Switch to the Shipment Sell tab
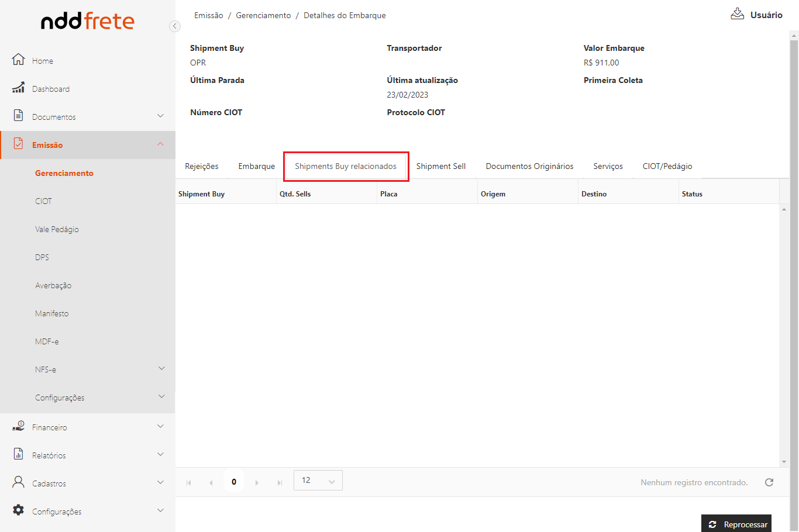Screen dimensions: 799x532 441,167
